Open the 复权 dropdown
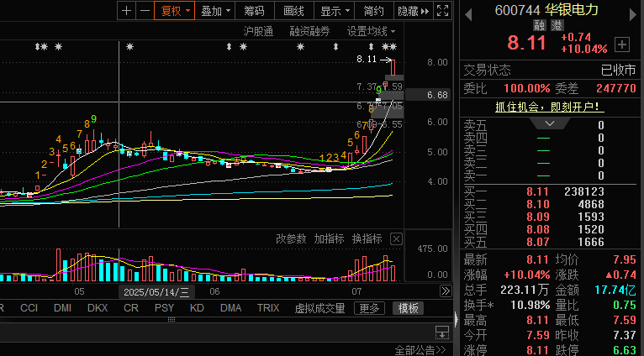The width and height of the screenshot is (644, 356). [177, 11]
